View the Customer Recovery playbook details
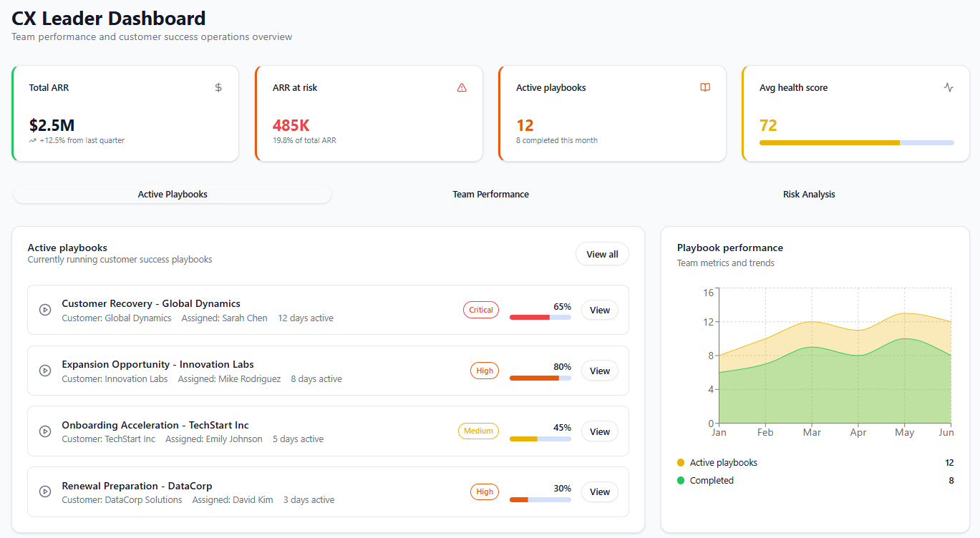980x538 pixels. coord(599,309)
